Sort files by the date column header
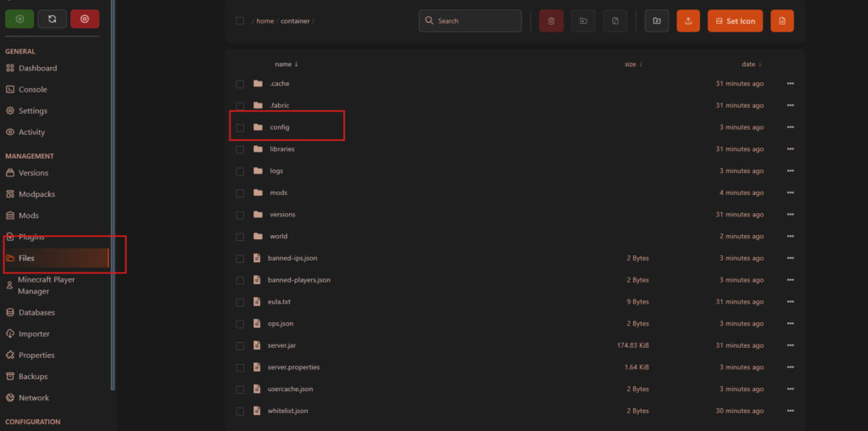 pos(751,64)
